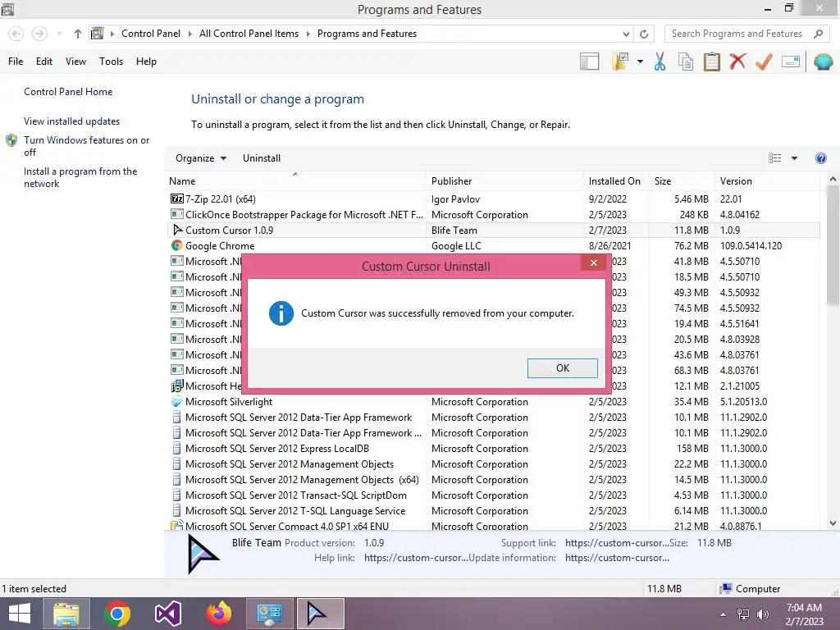Open the View menu
The width and height of the screenshot is (840, 630).
[75, 62]
